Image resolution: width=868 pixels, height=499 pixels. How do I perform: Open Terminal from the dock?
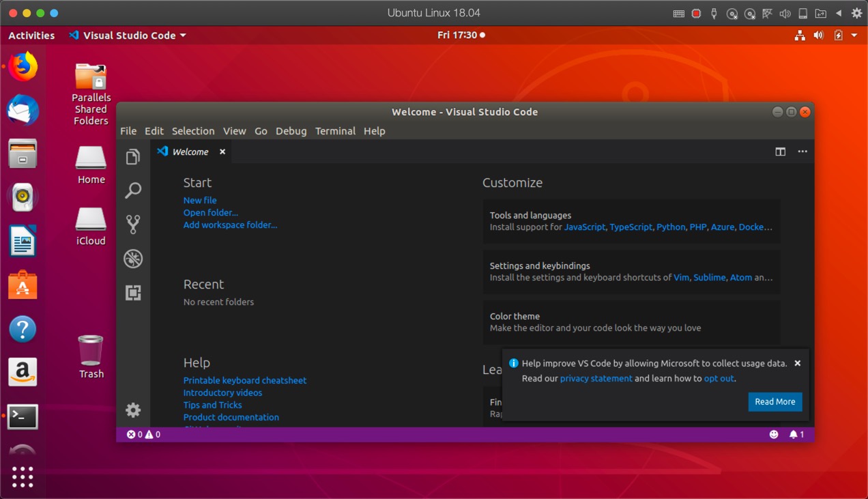(23, 416)
